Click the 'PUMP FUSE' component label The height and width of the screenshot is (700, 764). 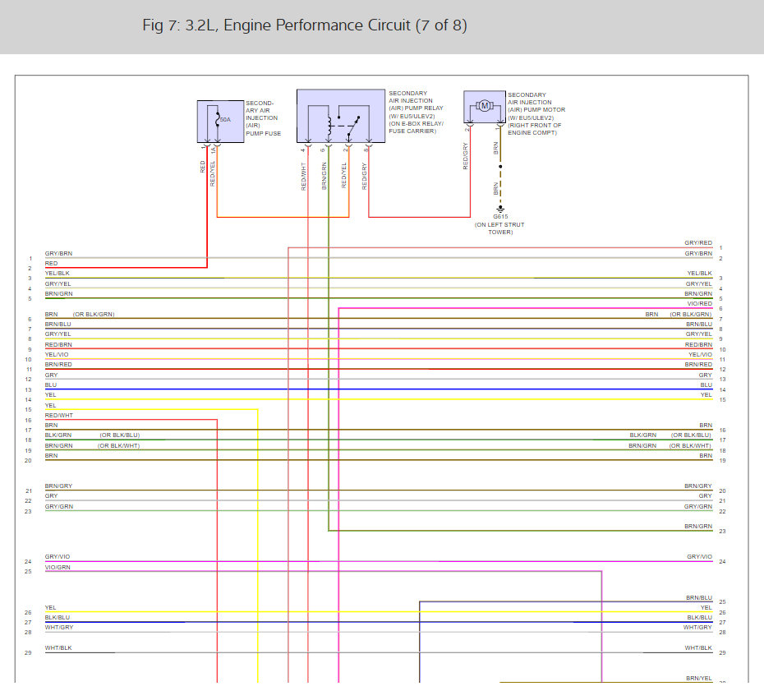(263, 134)
